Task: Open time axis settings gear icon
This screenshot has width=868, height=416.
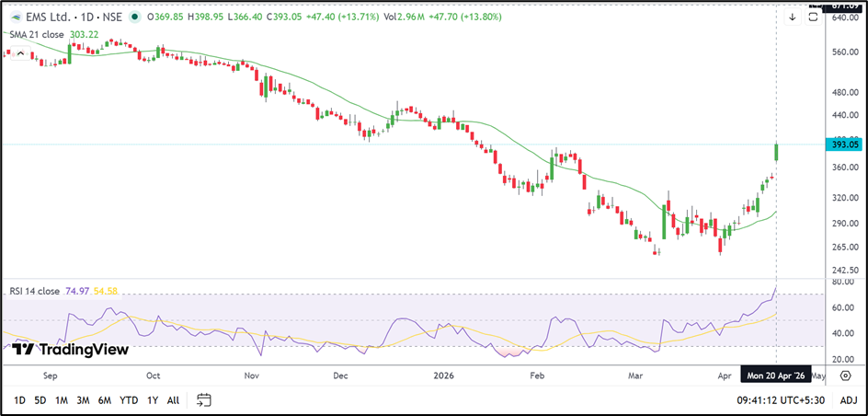Action: tap(845, 376)
